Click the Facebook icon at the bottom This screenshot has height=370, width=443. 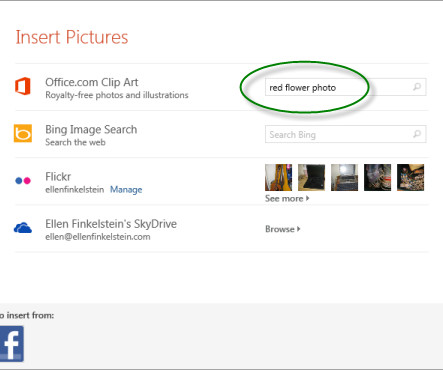click(x=11, y=344)
